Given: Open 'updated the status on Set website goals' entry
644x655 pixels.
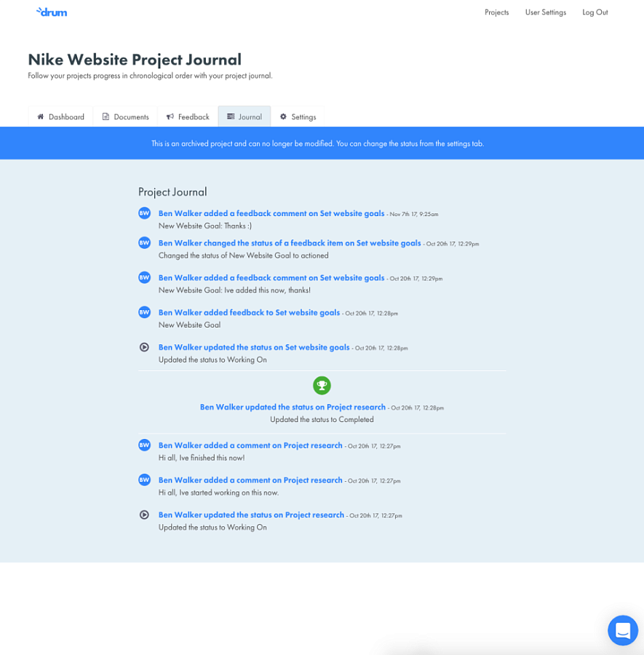Looking at the screenshot, I should point(254,347).
